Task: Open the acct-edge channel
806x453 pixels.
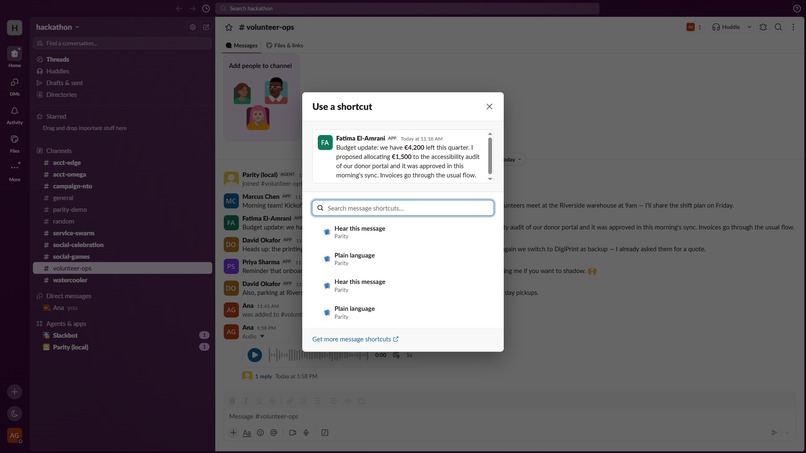Action: click(122, 162)
